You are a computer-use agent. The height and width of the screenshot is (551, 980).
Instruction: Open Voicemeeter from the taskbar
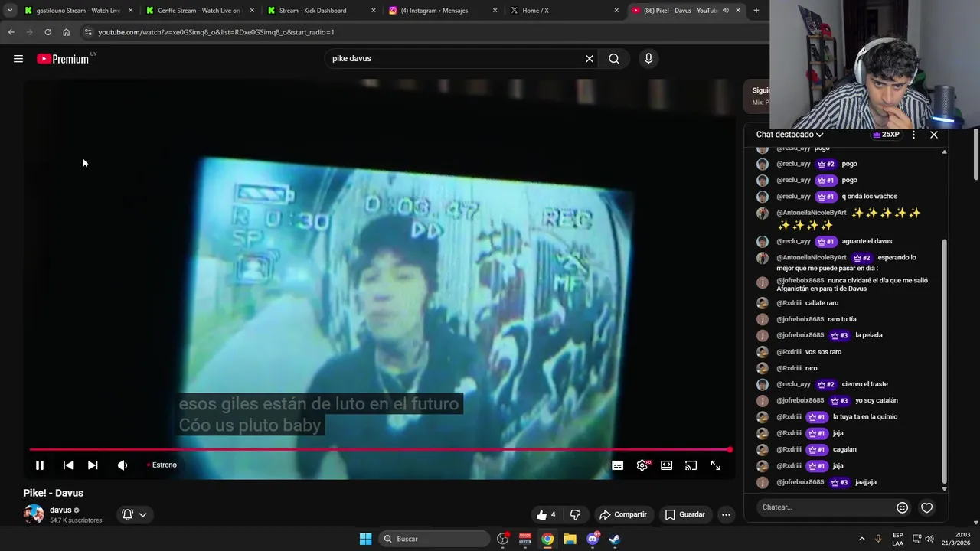pos(525,539)
